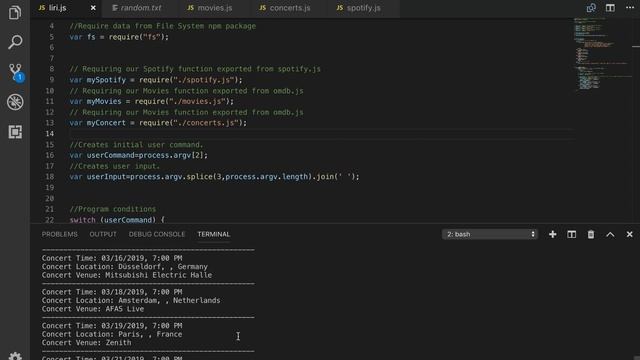Open changes icon in editor title bar

591,8
